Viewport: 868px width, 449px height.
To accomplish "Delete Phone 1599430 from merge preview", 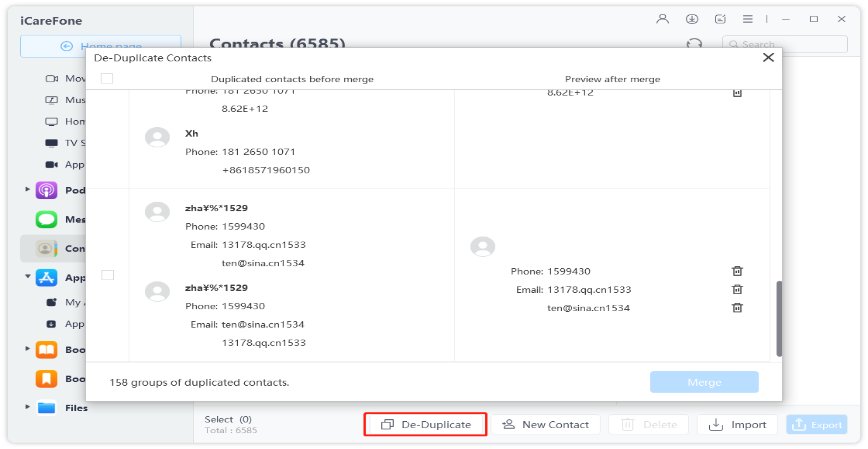I will tap(737, 271).
